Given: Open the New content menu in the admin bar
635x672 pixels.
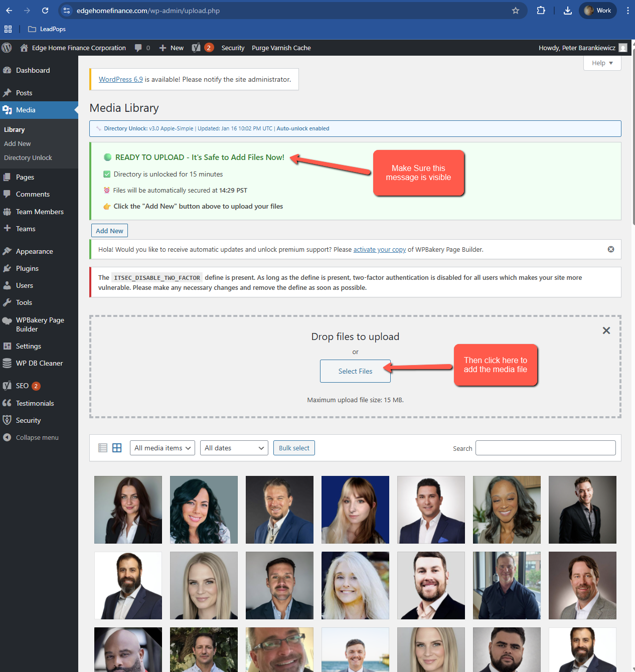Looking at the screenshot, I should 172,48.
